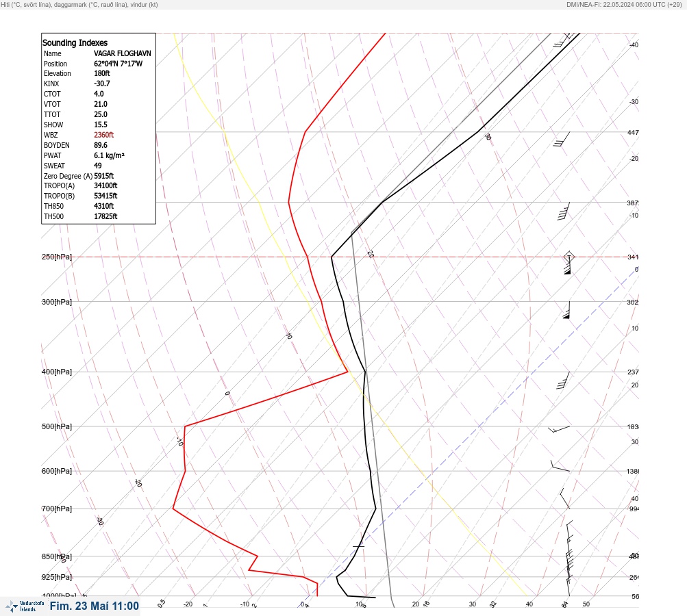Click the '300[hPa]' pressure label

[x=57, y=302]
